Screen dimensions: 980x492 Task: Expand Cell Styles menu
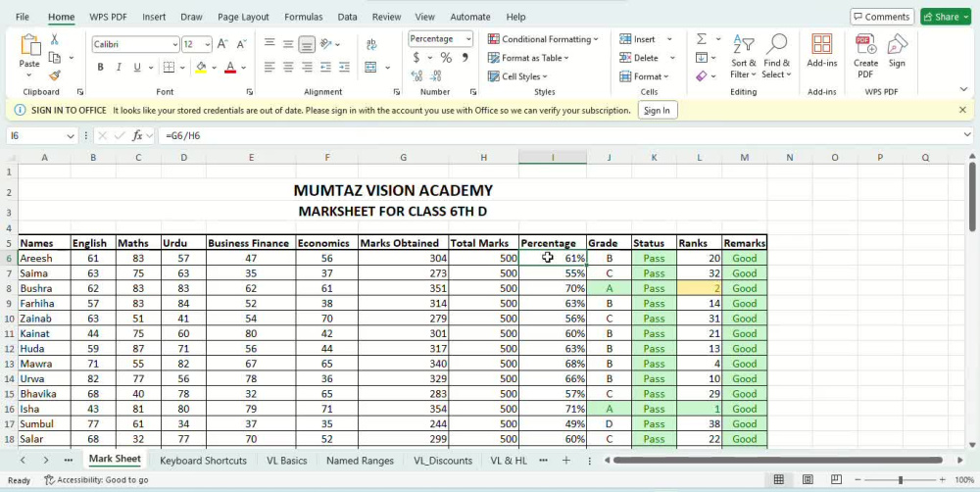pyautogui.click(x=517, y=76)
